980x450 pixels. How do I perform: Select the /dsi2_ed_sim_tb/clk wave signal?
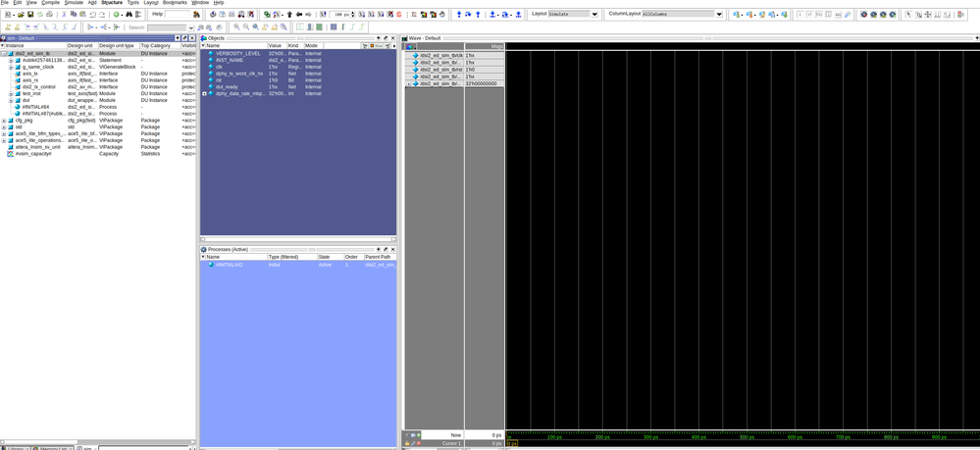pos(441,56)
